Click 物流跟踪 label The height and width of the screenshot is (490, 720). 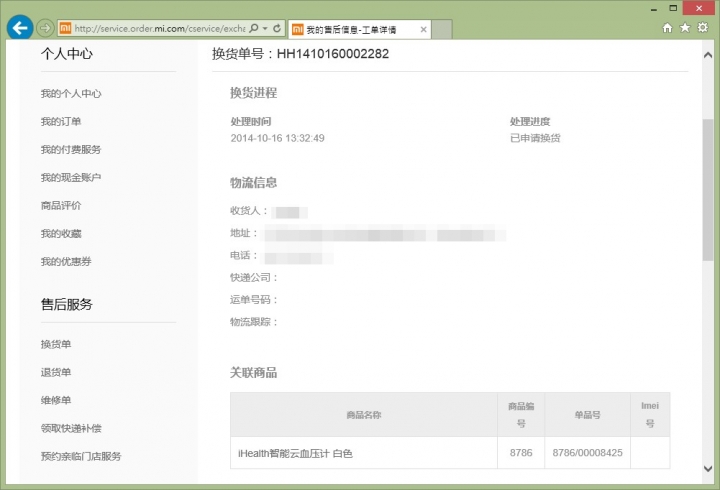[x=254, y=322]
